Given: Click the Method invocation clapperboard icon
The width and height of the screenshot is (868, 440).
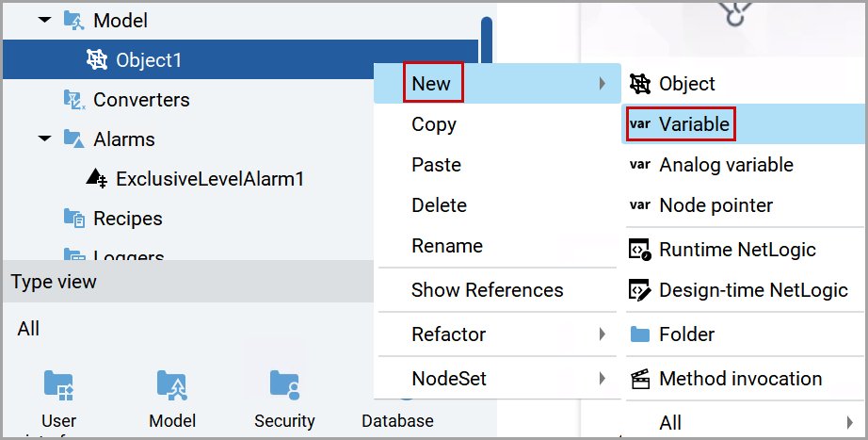Looking at the screenshot, I should pos(640,379).
